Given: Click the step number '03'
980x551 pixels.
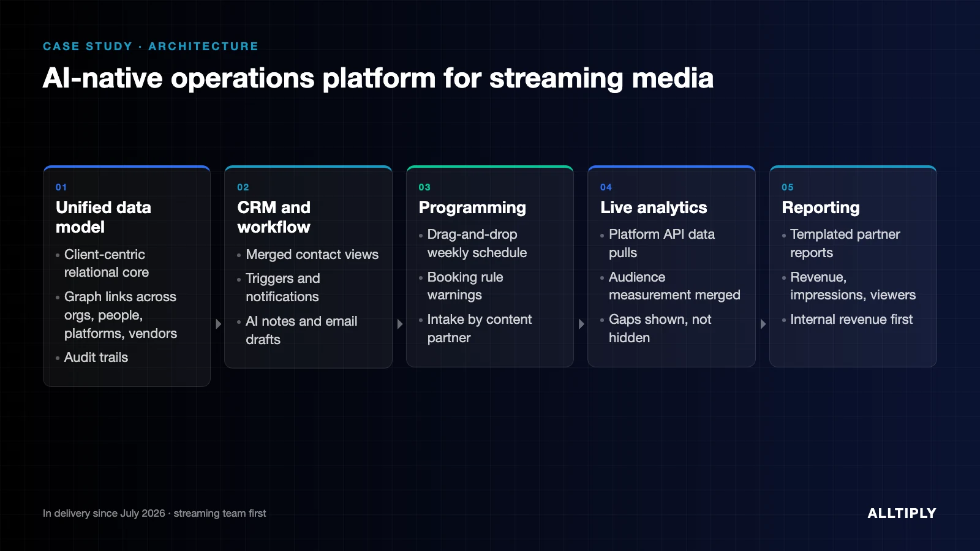Looking at the screenshot, I should click(x=424, y=187).
